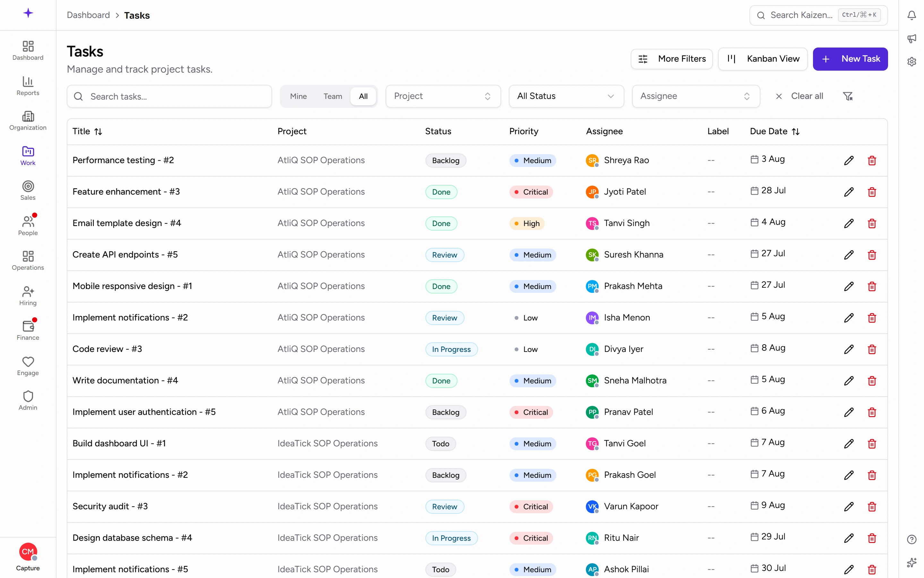The width and height of the screenshot is (924, 578).
Task: Switch to Kanban View
Action: 763,59
